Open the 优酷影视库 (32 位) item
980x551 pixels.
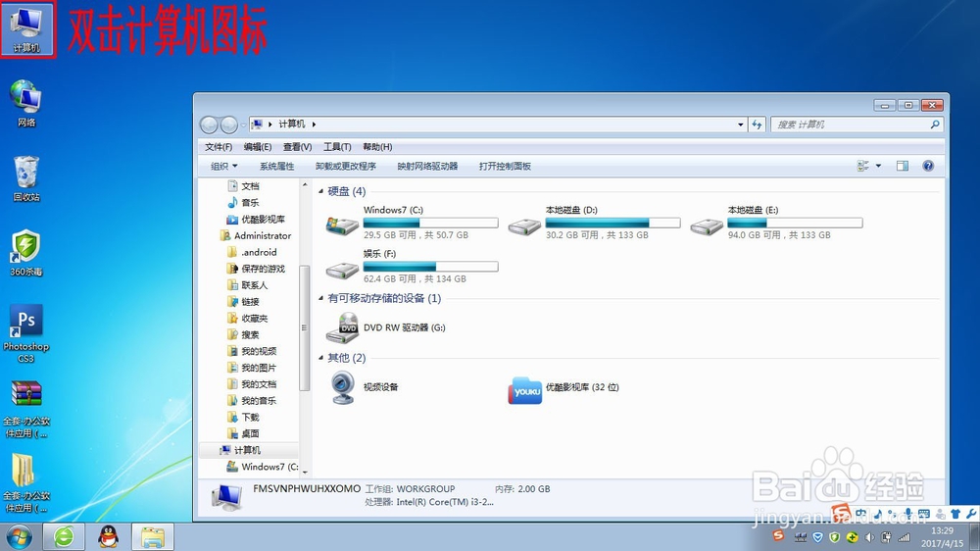[x=563, y=388]
